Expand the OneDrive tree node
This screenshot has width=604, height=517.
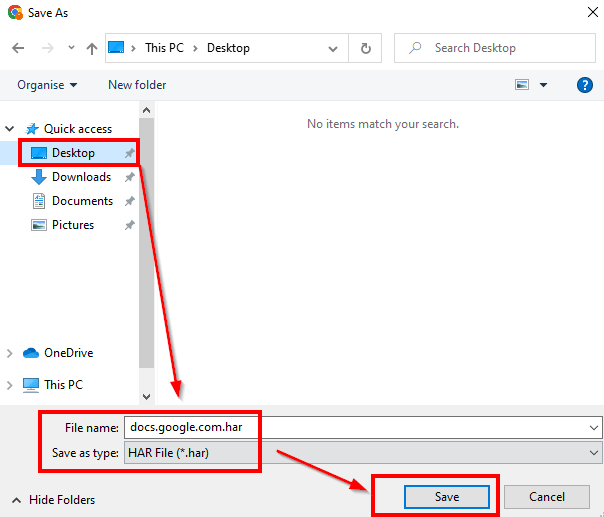click(10, 353)
